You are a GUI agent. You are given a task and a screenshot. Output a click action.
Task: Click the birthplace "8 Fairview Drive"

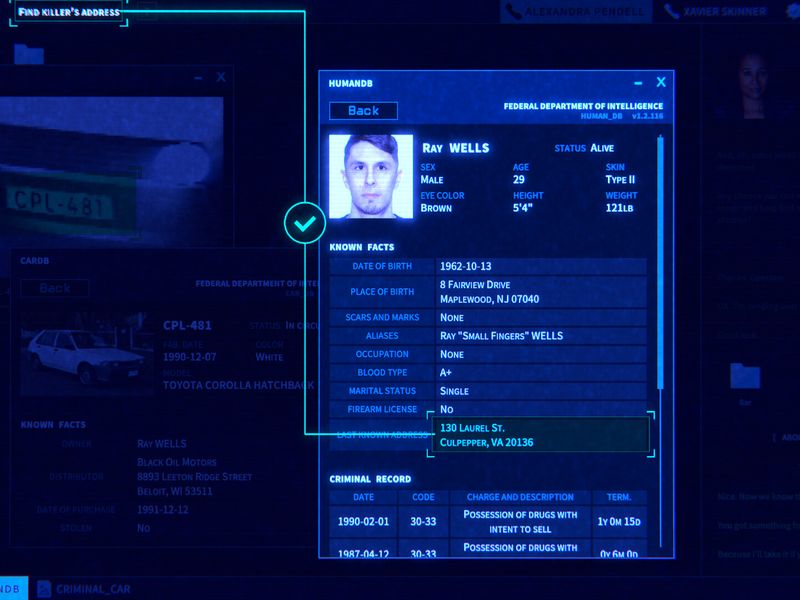tap(474, 285)
